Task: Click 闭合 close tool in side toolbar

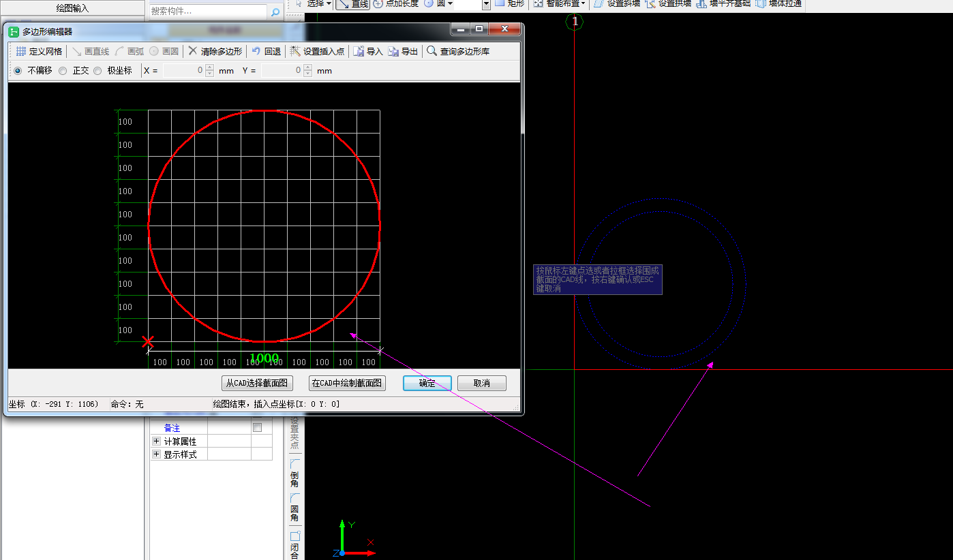Action: [x=294, y=545]
